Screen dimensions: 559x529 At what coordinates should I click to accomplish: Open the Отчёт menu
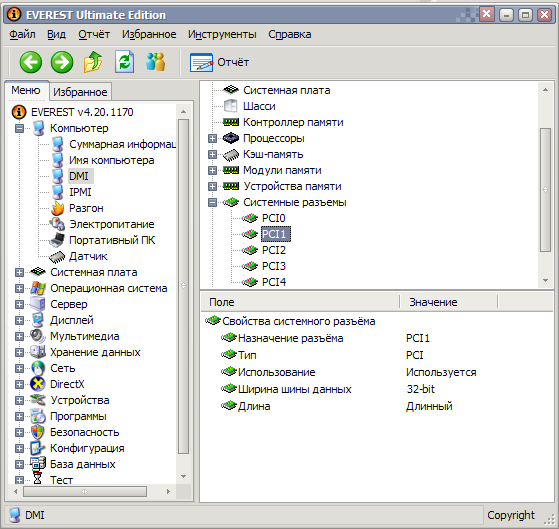tap(94, 34)
